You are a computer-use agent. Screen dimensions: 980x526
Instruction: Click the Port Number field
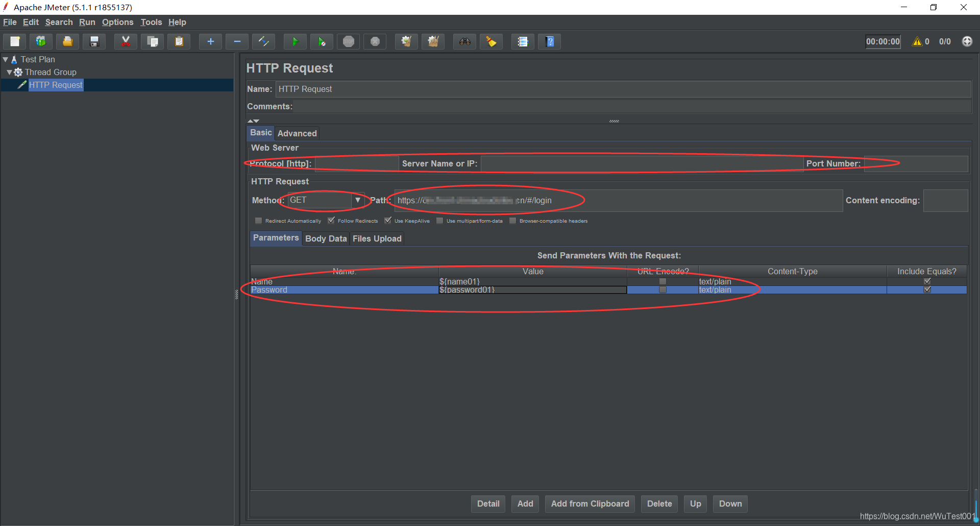(916, 163)
